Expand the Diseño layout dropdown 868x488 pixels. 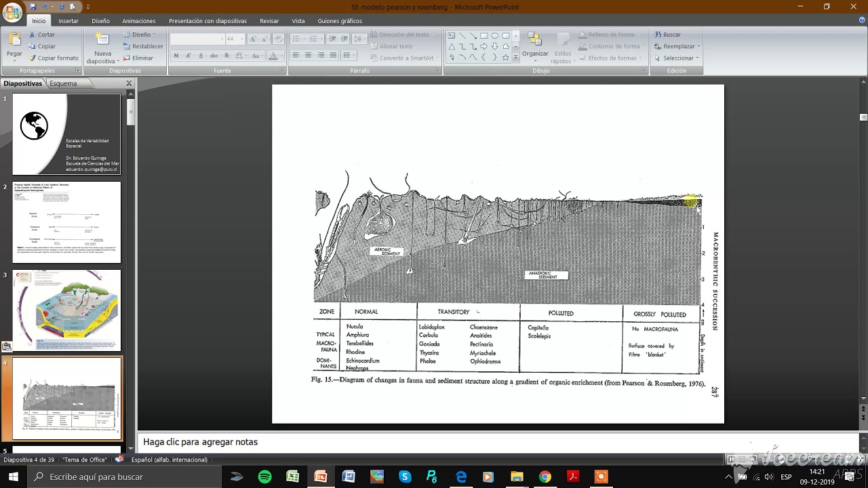click(x=140, y=35)
